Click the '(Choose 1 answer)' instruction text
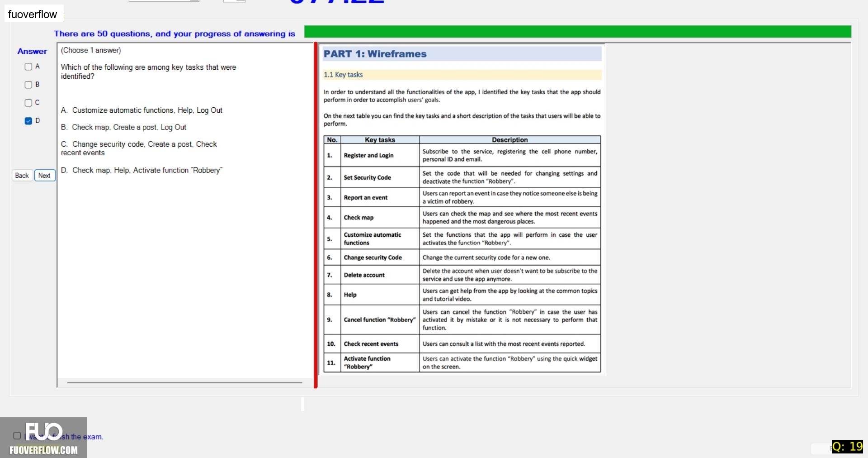Screen dimensions: 868x458 [91, 50]
